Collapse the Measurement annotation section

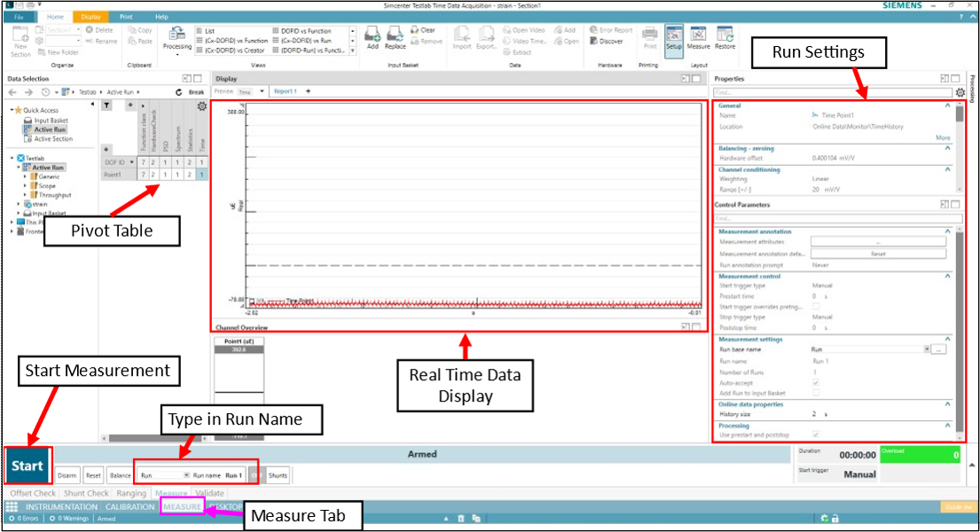tap(947, 231)
